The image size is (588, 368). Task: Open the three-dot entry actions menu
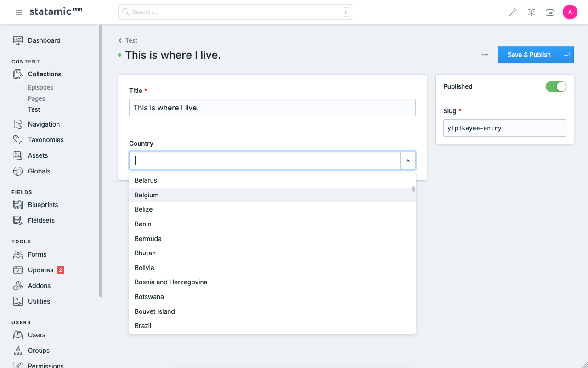click(485, 55)
